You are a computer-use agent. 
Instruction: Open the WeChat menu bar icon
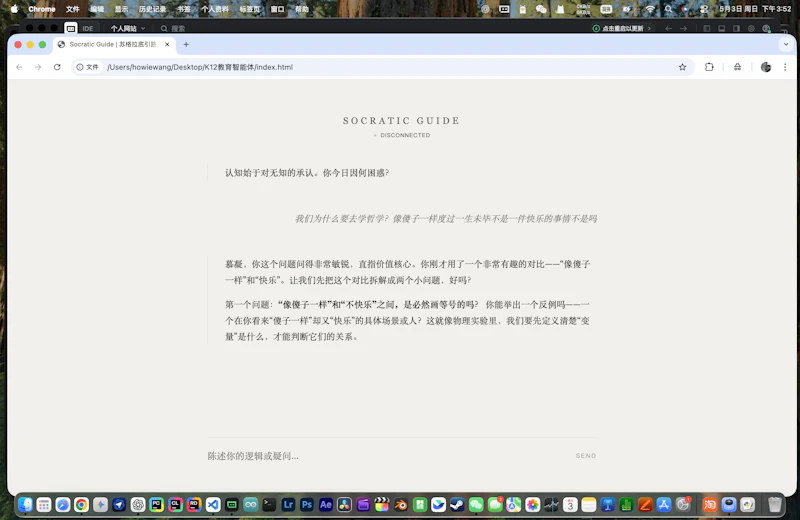pos(541,9)
